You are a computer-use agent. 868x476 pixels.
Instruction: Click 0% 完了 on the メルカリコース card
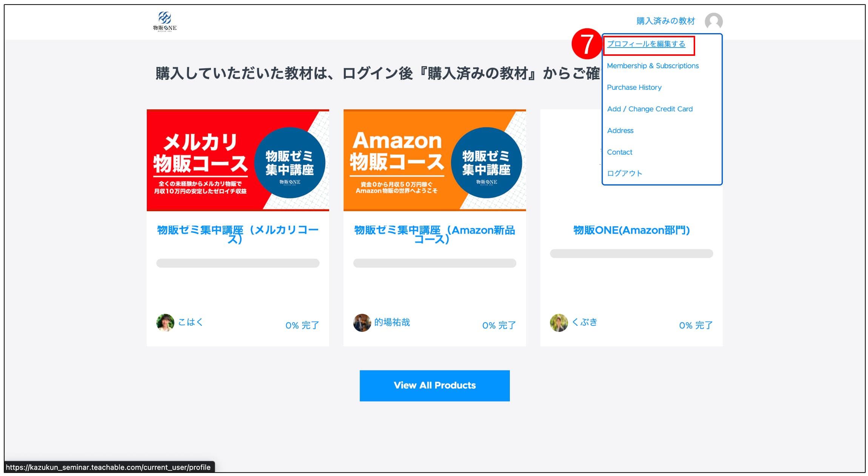click(302, 325)
